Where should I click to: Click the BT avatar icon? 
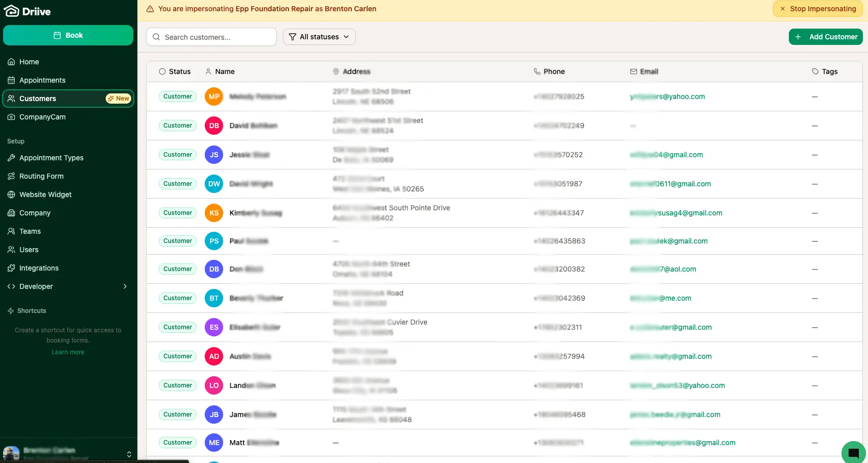(214, 298)
